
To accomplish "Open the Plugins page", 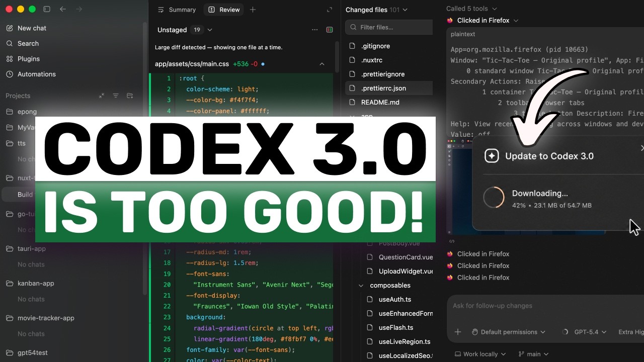I will coord(29,59).
